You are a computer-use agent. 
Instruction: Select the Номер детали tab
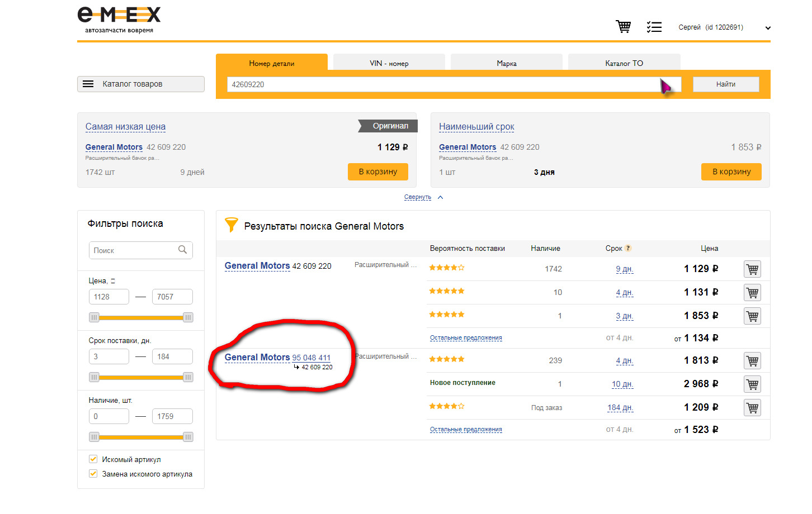click(272, 63)
